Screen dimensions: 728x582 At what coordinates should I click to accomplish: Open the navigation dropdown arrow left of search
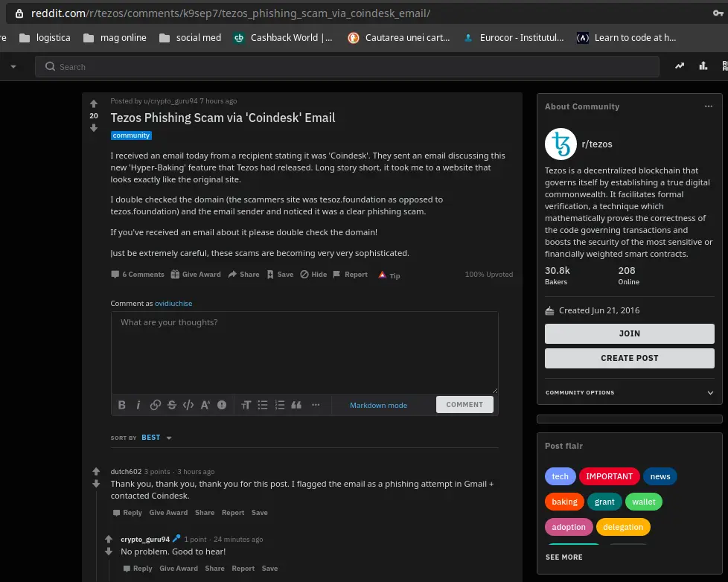point(13,66)
